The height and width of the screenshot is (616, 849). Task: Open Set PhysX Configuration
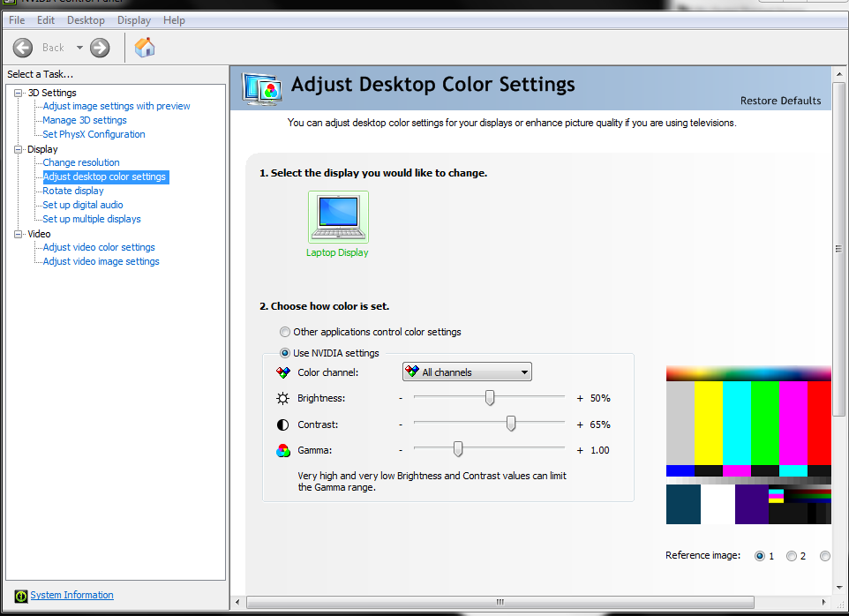(94, 134)
